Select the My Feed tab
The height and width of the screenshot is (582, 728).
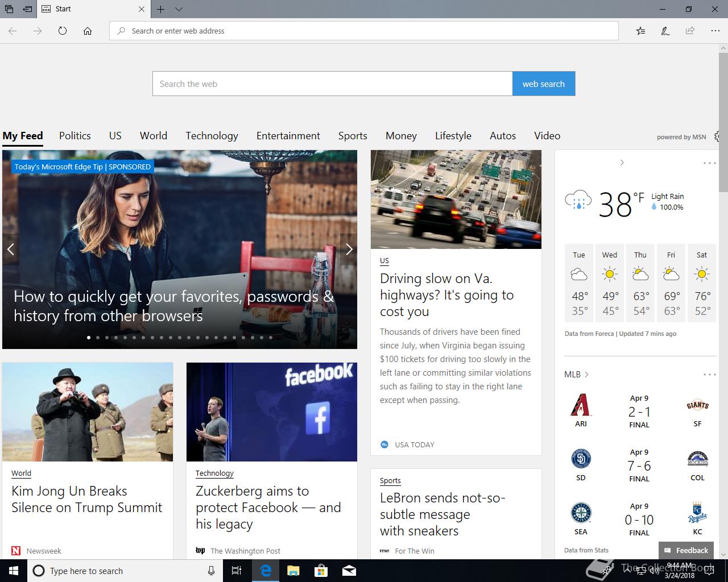point(23,136)
